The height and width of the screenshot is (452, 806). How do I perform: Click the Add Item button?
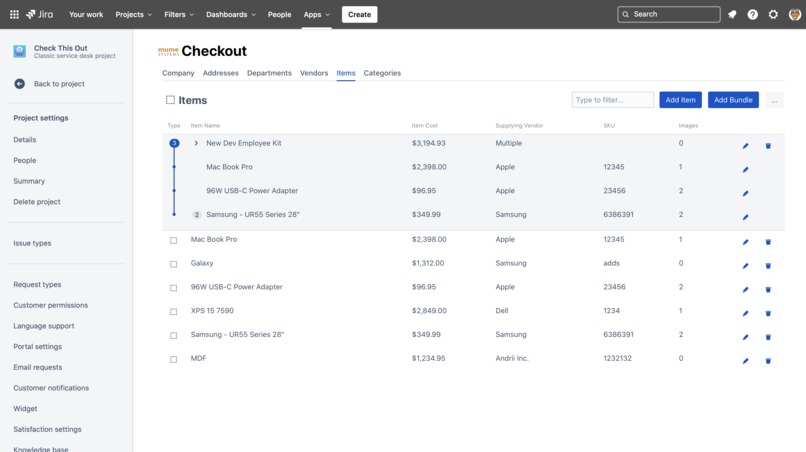pyautogui.click(x=681, y=100)
